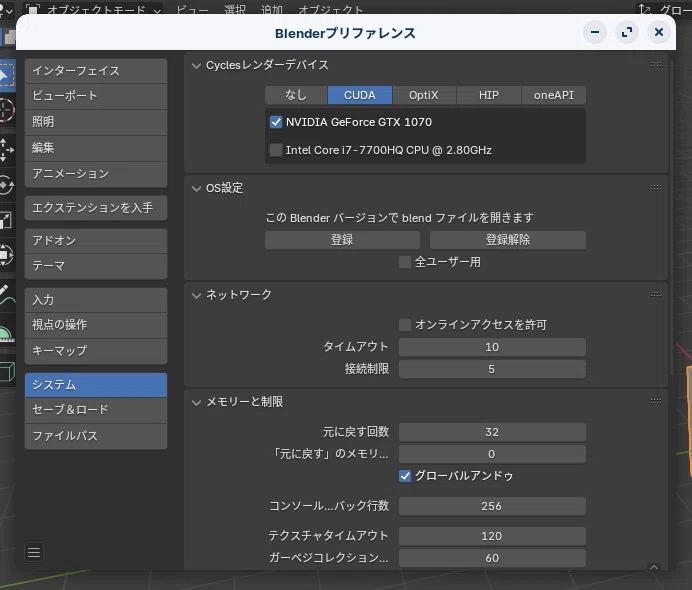Image resolution: width=692 pixels, height=590 pixels.
Task: Open Save & Load (セーブ&ロード) settings
Action: pos(96,410)
